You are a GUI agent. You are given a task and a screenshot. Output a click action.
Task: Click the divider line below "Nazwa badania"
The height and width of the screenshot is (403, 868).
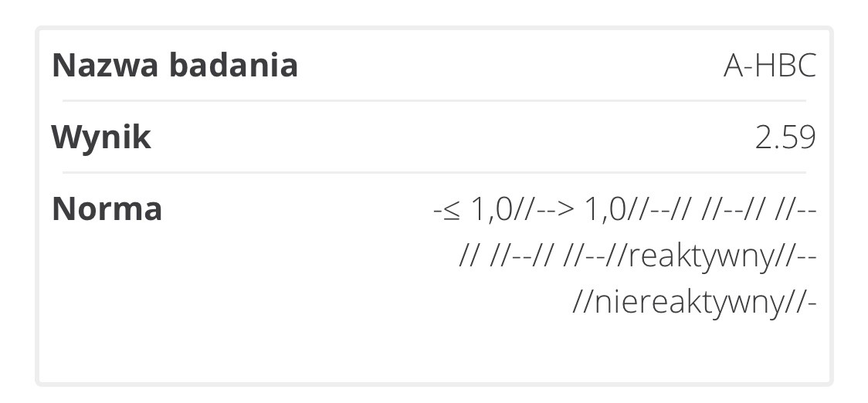pyautogui.click(x=434, y=100)
